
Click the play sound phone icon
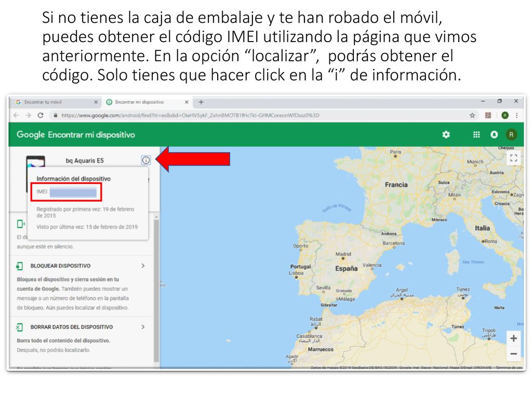click(x=21, y=224)
